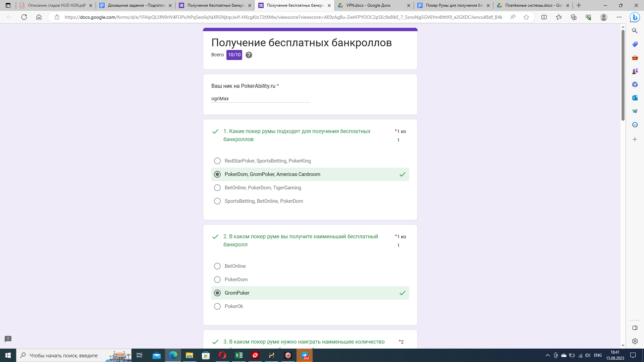Click the sidebar search icon

pyautogui.click(x=635, y=31)
